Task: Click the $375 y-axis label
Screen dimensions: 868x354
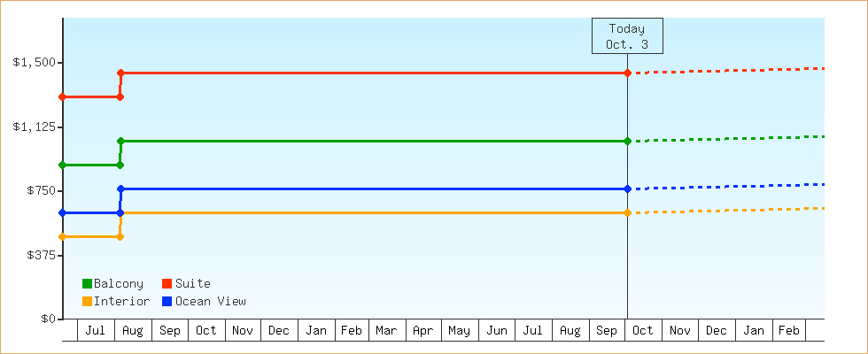Action: click(39, 255)
